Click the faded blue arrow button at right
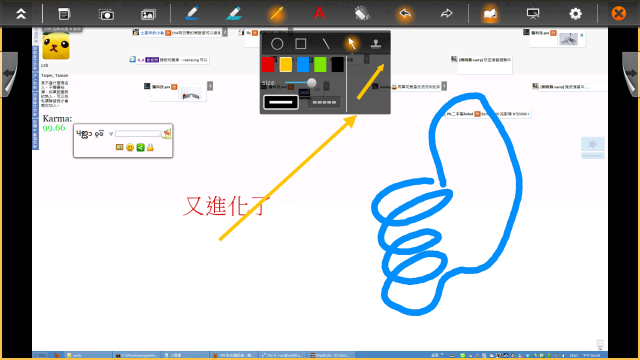 coord(592,144)
